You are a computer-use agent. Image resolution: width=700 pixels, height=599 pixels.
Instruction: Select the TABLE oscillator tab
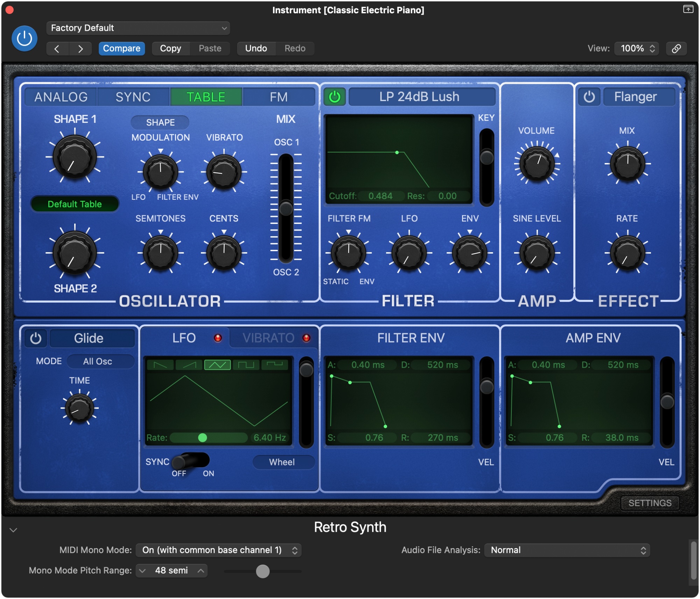[x=206, y=97]
